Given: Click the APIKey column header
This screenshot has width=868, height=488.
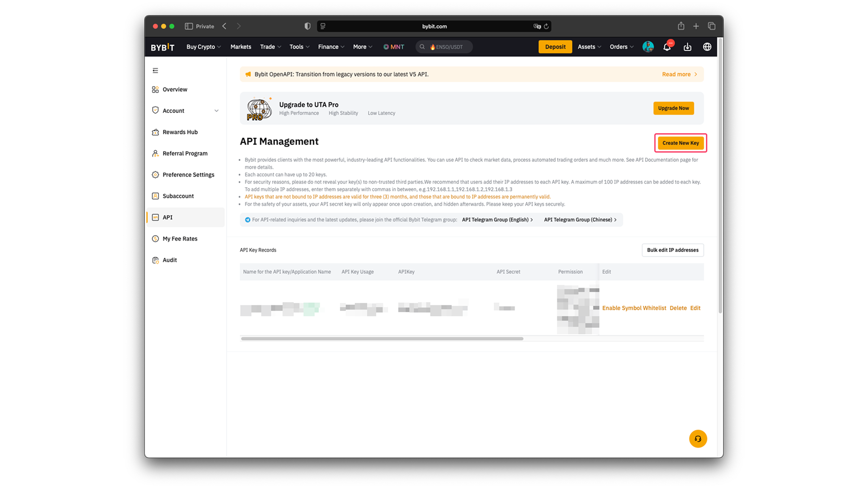Looking at the screenshot, I should [406, 272].
